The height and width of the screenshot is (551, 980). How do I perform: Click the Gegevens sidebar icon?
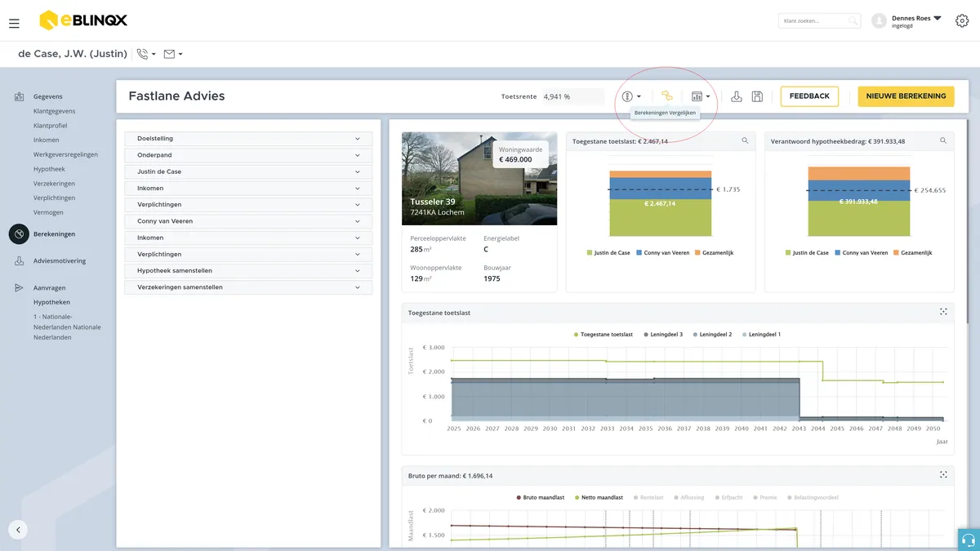(x=19, y=96)
